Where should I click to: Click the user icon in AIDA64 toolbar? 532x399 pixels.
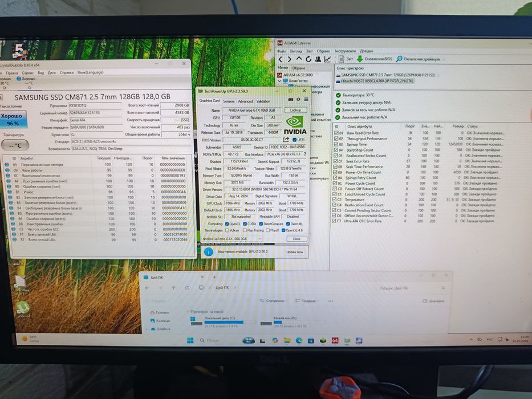pyautogui.click(x=318, y=59)
